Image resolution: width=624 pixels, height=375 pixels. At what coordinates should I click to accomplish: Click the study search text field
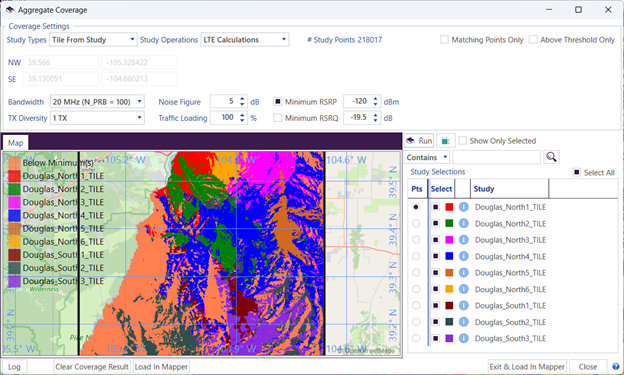click(496, 157)
